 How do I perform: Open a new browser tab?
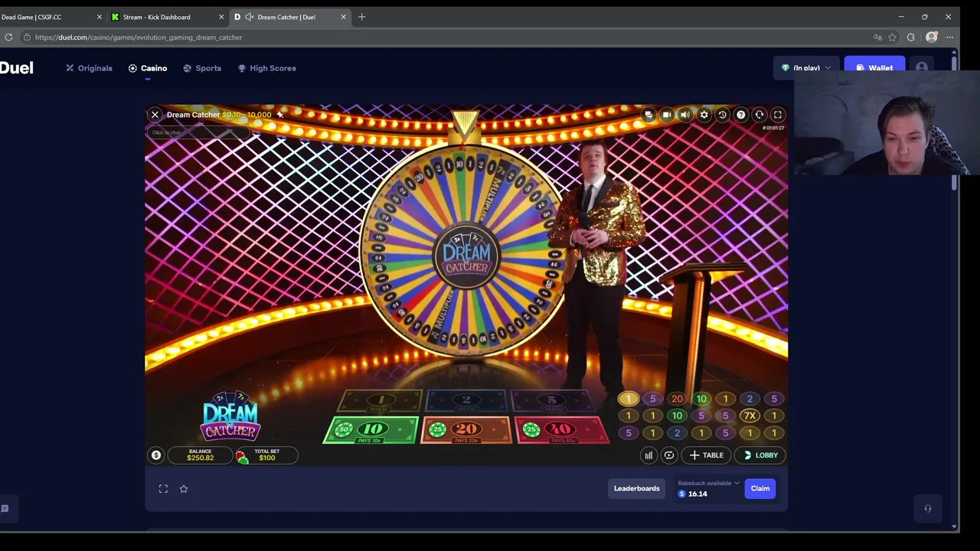tap(362, 17)
